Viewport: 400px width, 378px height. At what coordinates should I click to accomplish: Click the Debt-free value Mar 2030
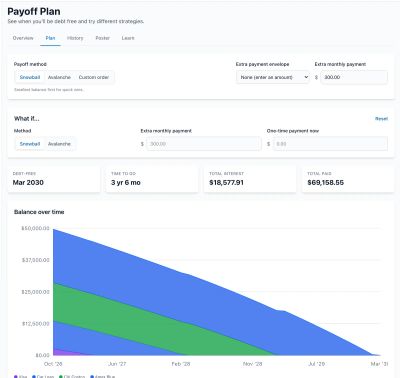pos(28,183)
